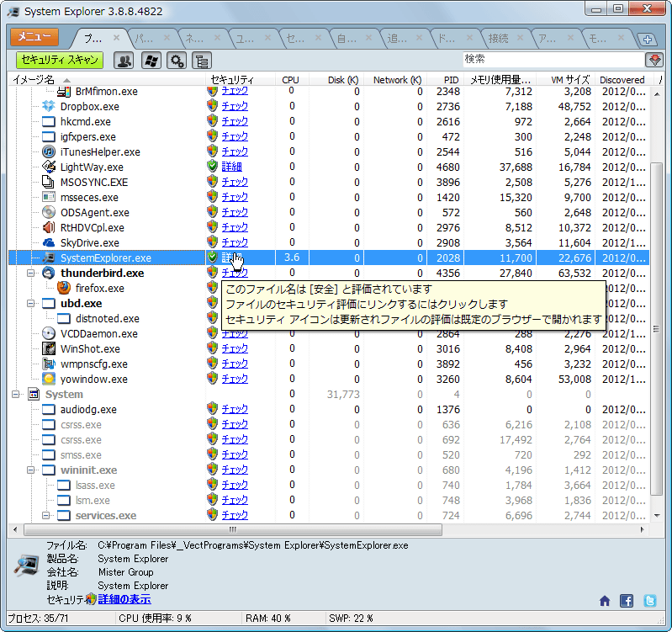Open the Twitter icon link
672x632 pixels.
[x=650, y=601]
